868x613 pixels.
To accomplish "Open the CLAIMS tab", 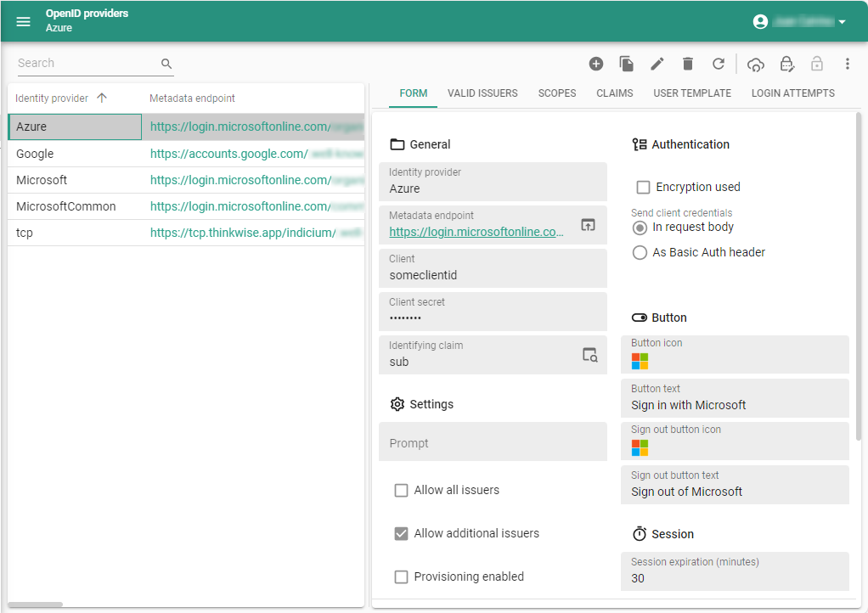I will point(614,93).
